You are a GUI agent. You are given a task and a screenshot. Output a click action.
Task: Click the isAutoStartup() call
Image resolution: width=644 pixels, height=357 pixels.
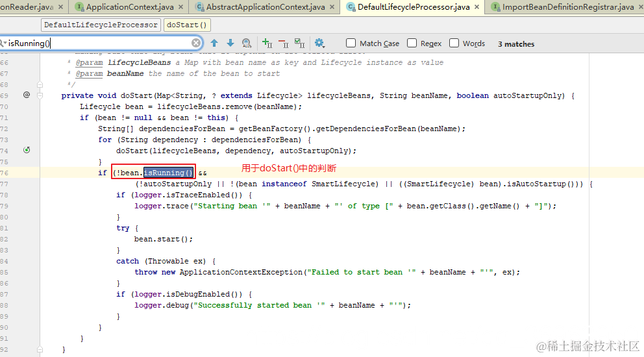[x=539, y=184]
